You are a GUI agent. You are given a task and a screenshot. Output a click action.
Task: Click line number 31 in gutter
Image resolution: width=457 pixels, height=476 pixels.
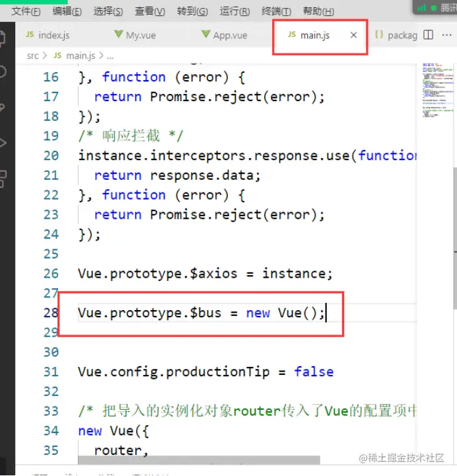tap(51, 372)
